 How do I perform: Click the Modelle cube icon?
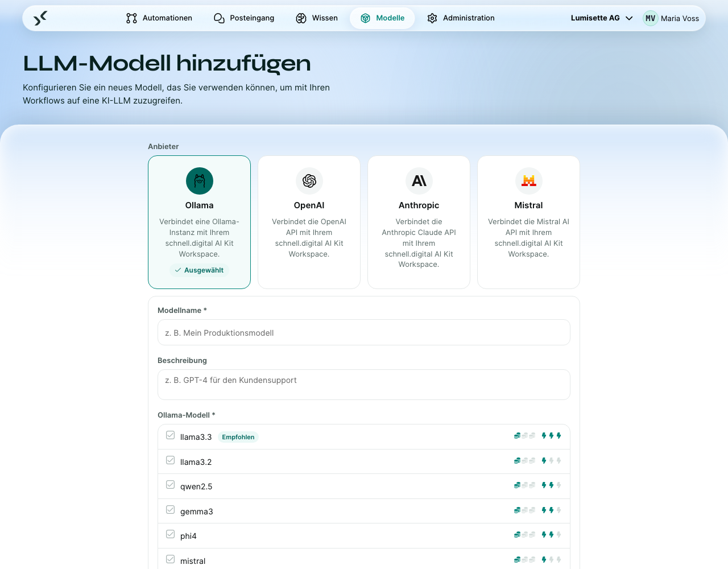[x=365, y=18]
